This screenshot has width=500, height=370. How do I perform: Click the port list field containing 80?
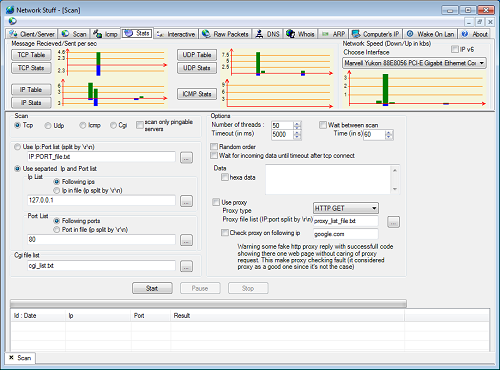[x=101, y=239]
